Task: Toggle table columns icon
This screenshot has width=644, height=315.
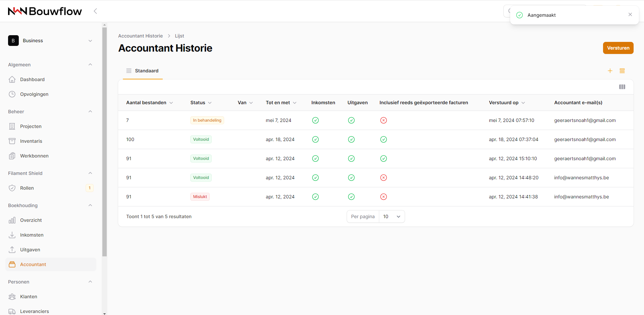Action: [x=622, y=87]
